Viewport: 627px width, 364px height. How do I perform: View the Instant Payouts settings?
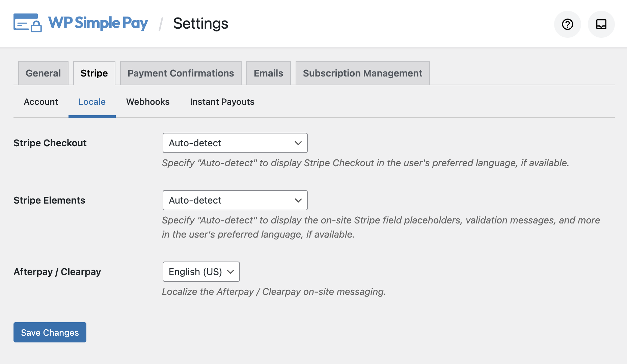[222, 102]
